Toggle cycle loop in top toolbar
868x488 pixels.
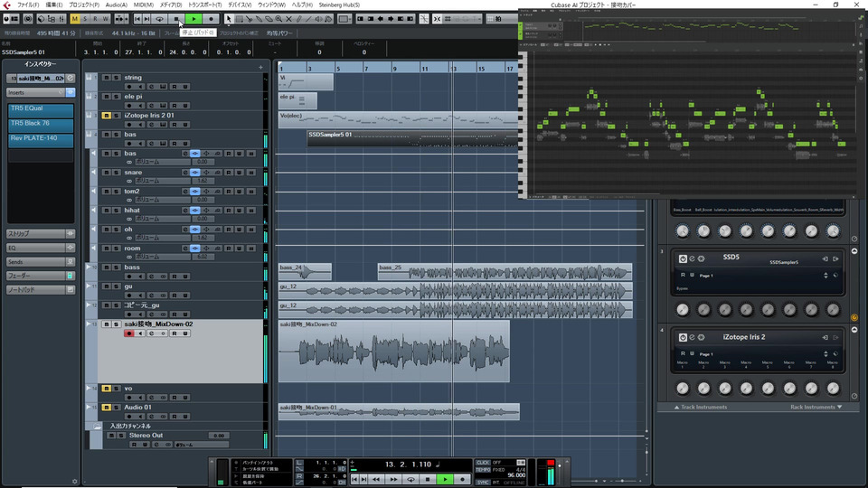click(159, 19)
